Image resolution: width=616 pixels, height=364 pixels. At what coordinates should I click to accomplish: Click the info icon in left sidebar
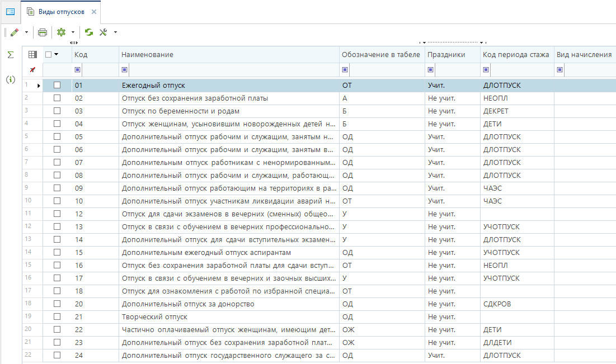click(x=10, y=79)
